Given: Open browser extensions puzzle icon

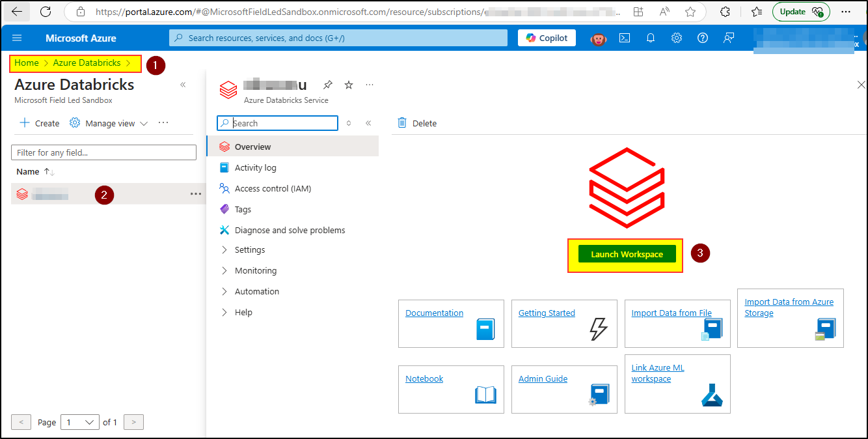Looking at the screenshot, I should pos(726,12).
